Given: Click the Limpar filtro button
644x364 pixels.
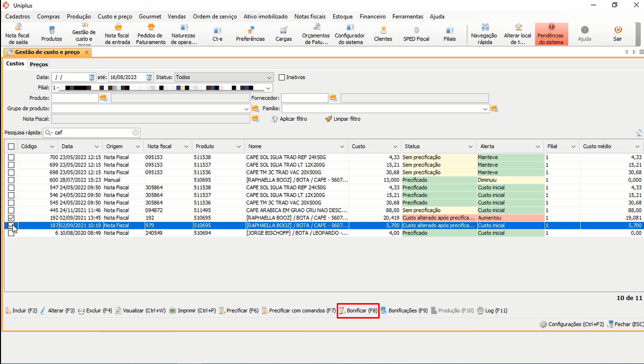Looking at the screenshot, I should (342, 119).
